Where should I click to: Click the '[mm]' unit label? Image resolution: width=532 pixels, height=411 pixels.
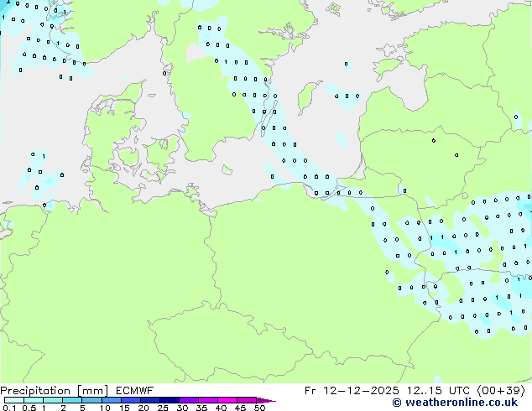tap(92, 391)
